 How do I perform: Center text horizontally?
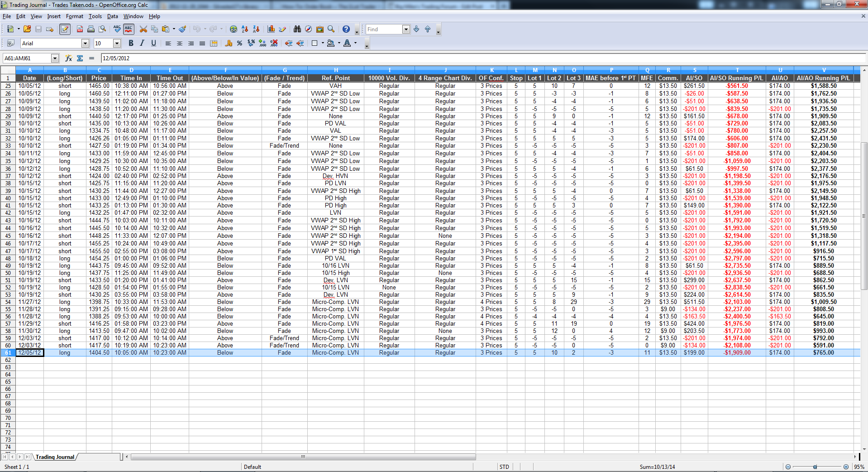(180, 43)
